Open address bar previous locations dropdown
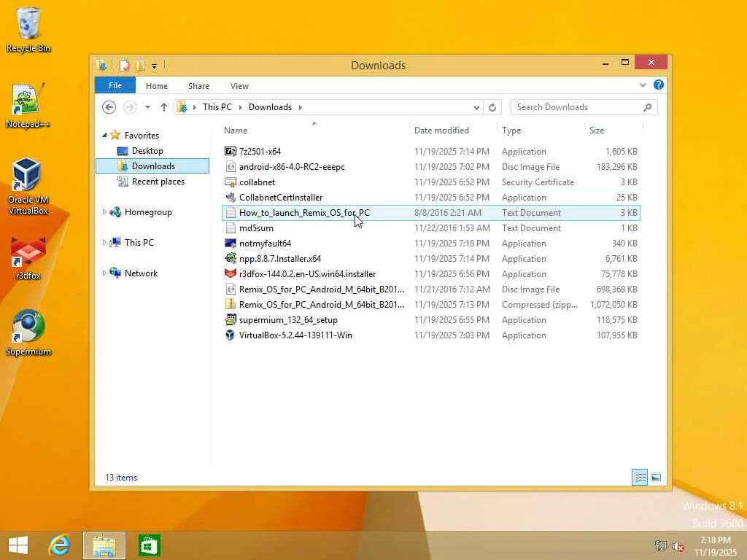The width and height of the screenshot is (747, 560). tap(476, 108)
